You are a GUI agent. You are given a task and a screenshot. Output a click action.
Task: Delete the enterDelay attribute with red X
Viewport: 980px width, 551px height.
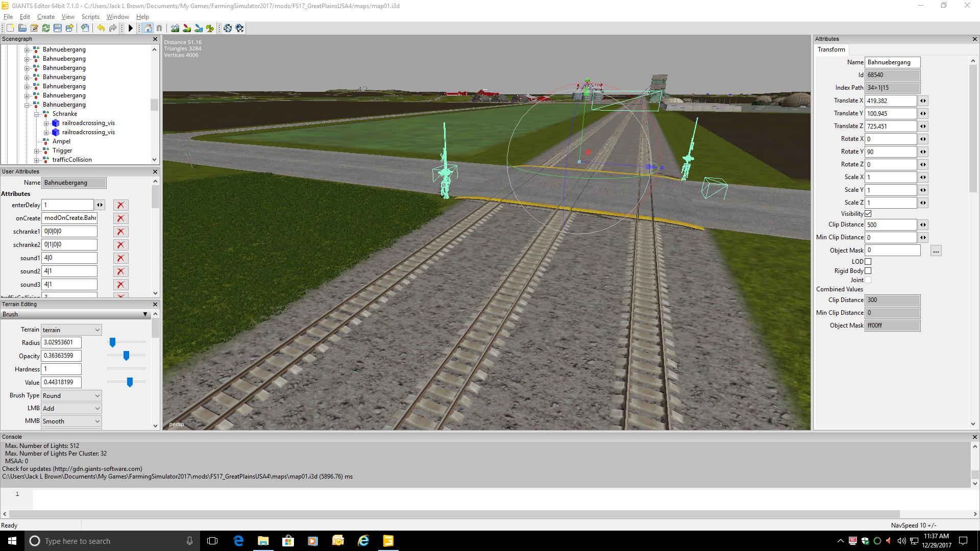[120, 205]
